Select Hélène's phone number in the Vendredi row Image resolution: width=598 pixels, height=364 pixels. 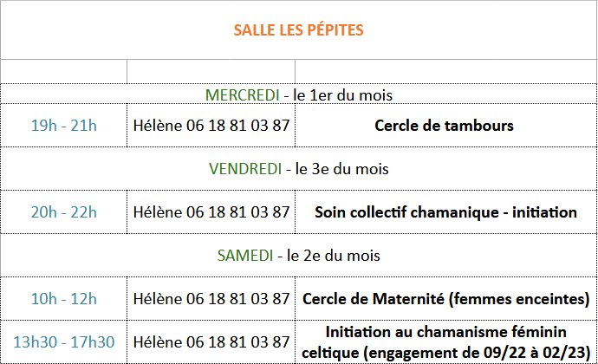(211, 212)
